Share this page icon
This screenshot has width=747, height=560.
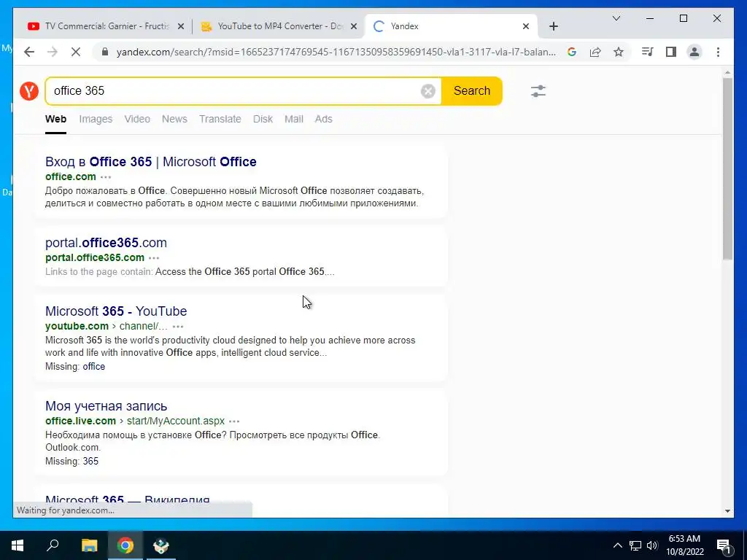pyautogui.click(x=595, y=52)
